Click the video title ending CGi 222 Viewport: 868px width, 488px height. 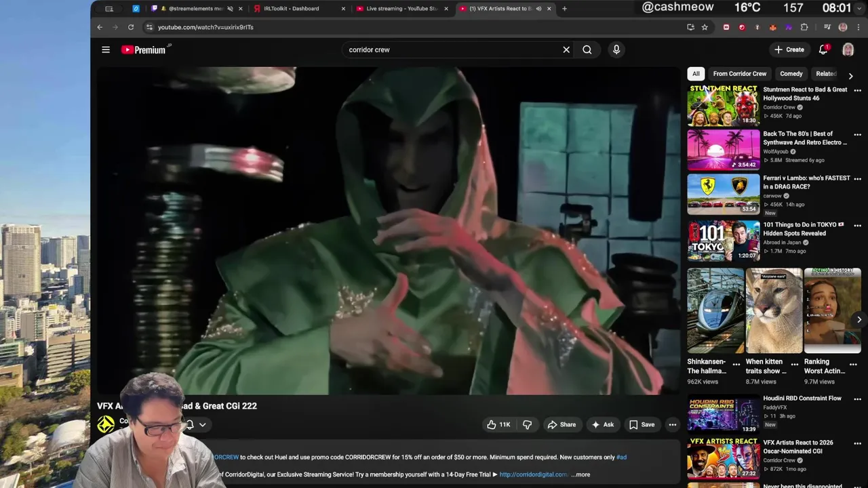[x=177, y=406]
